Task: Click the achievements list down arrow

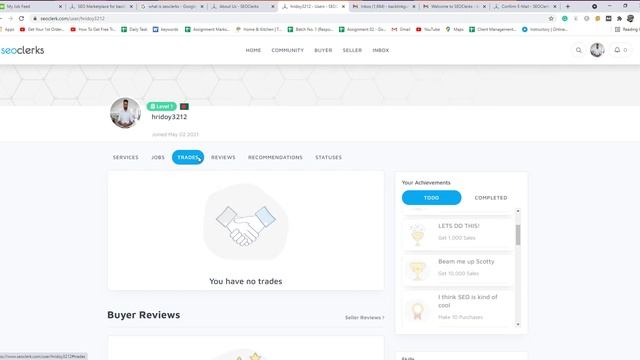Action: (x=518, y=324)
